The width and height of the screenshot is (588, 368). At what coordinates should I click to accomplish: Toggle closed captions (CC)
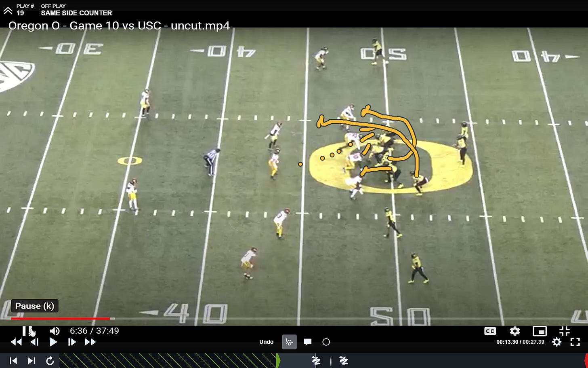click(x=490, y=331)
